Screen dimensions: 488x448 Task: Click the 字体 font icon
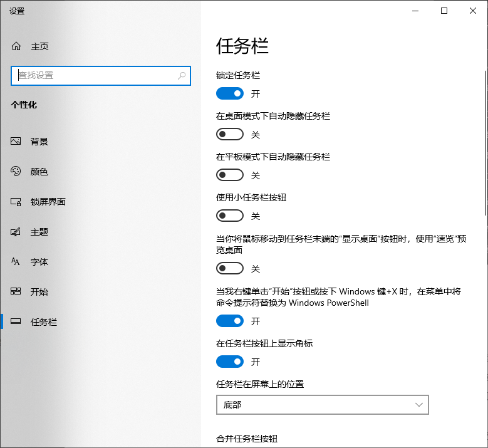(x=16, y=261)
